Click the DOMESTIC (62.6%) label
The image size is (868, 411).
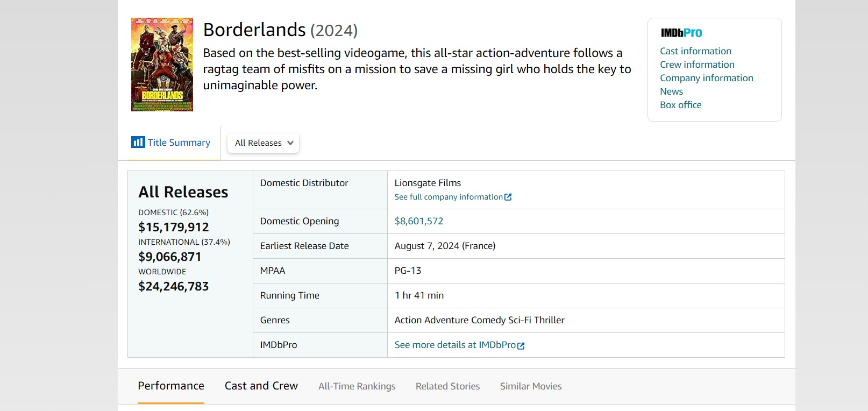173,212
